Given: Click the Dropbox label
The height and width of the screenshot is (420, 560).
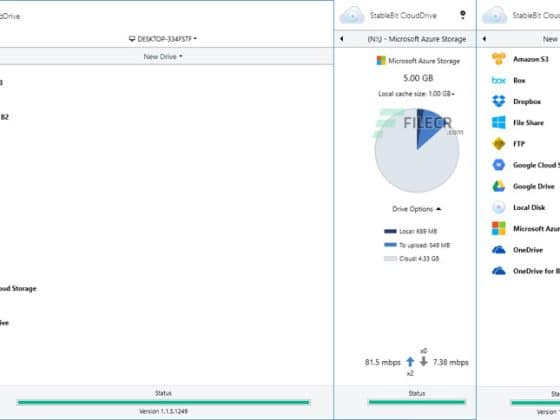Looking at the screenshot, I should [527, 102].
